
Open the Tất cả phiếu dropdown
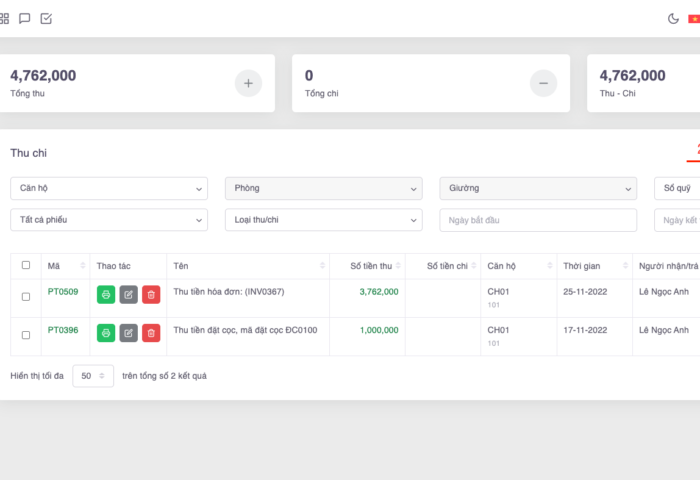click(109, 220)
